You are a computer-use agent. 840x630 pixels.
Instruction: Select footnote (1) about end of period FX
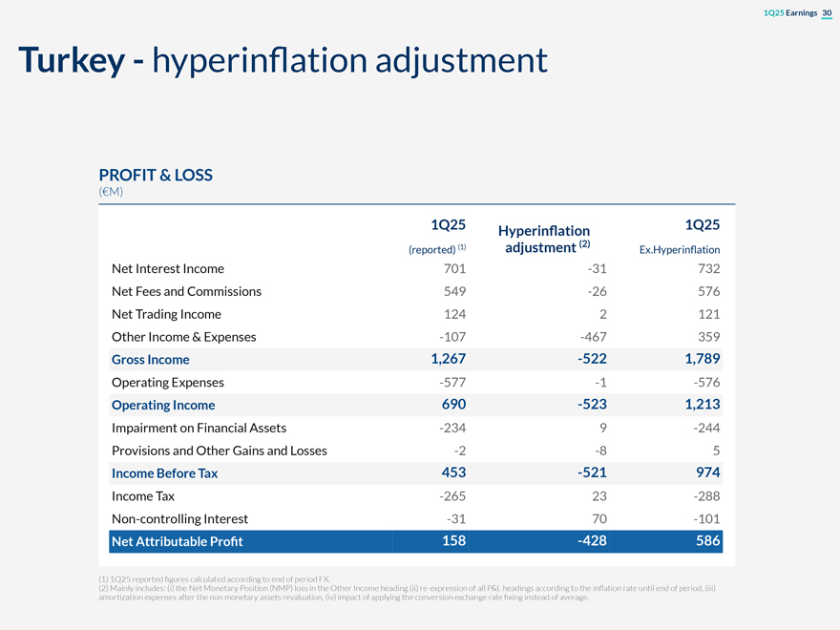(x=214, y=579)
